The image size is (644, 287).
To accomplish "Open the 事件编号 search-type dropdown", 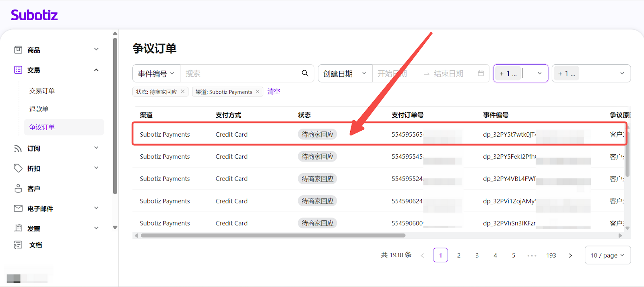I will (x=156, y=74).
